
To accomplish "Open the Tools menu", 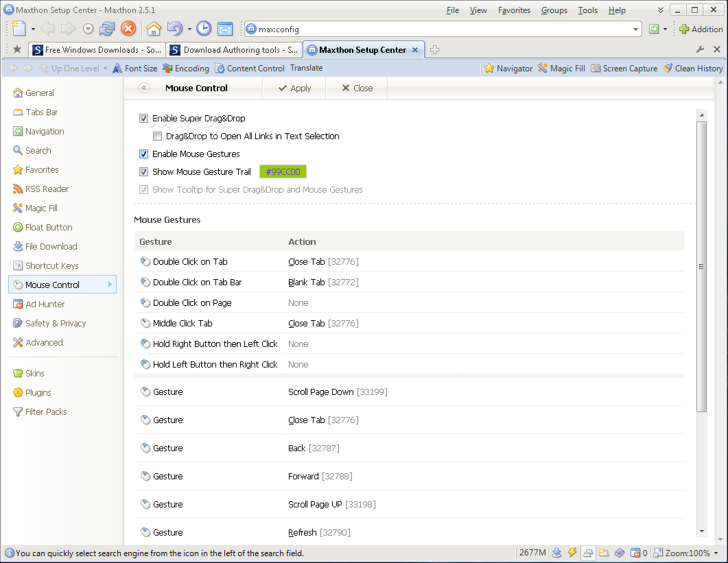I will pyautogui.click(x=588, y=10).
